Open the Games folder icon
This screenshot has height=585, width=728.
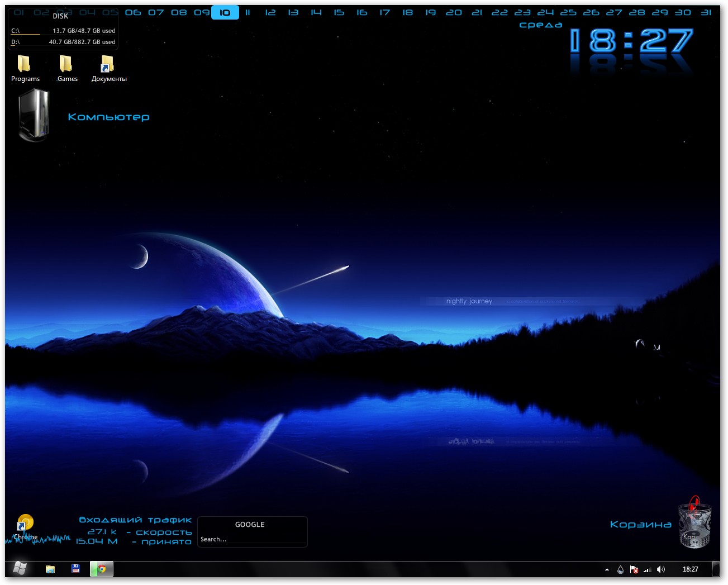tap(66, 64)
